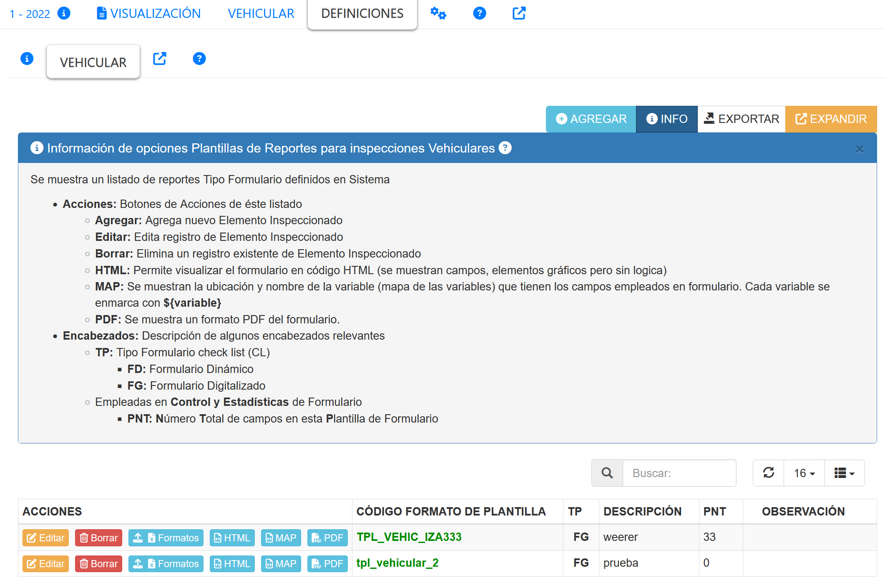Click info icon next to 1 - 2022
885x588 pixels.
[64, 13]
